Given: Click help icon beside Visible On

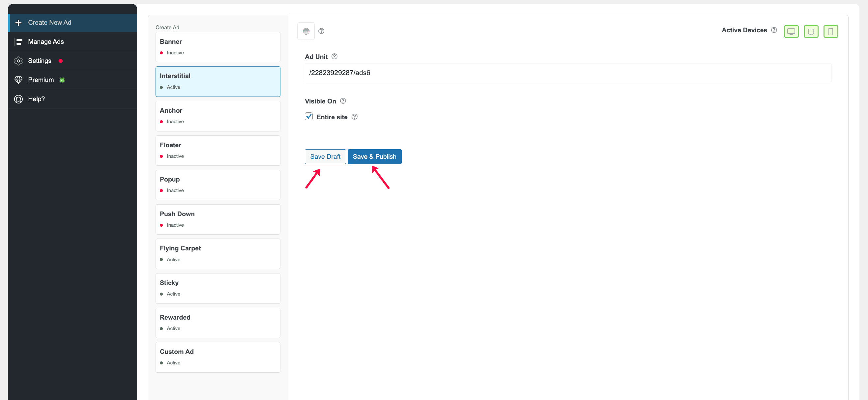Looking at the screenshot, I should pyautogui.click(x=343, y=101).
